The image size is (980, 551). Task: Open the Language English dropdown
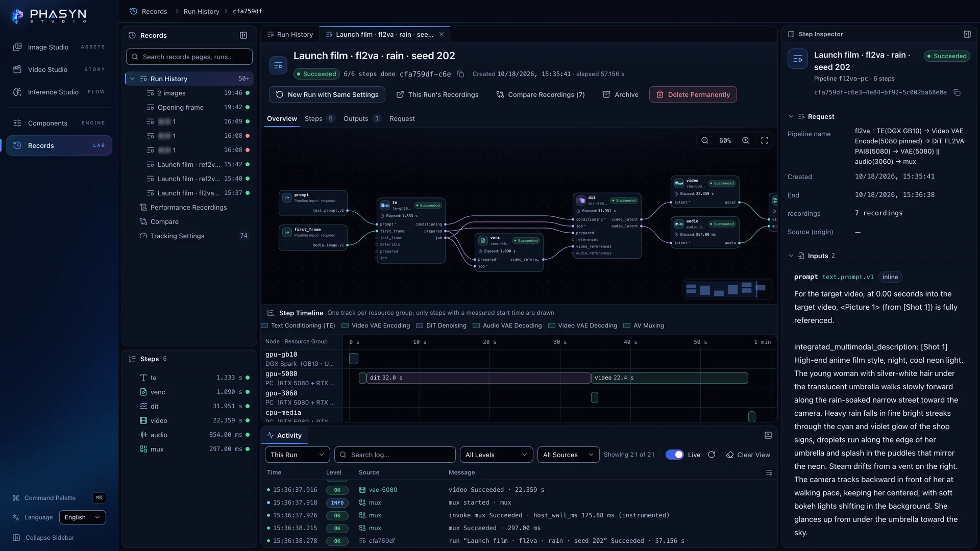(x=82, y=517)
